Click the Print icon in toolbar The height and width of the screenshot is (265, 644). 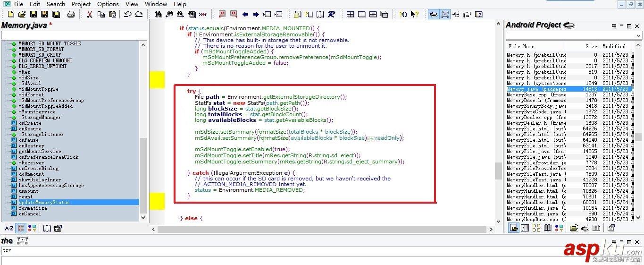pos(71,14)
